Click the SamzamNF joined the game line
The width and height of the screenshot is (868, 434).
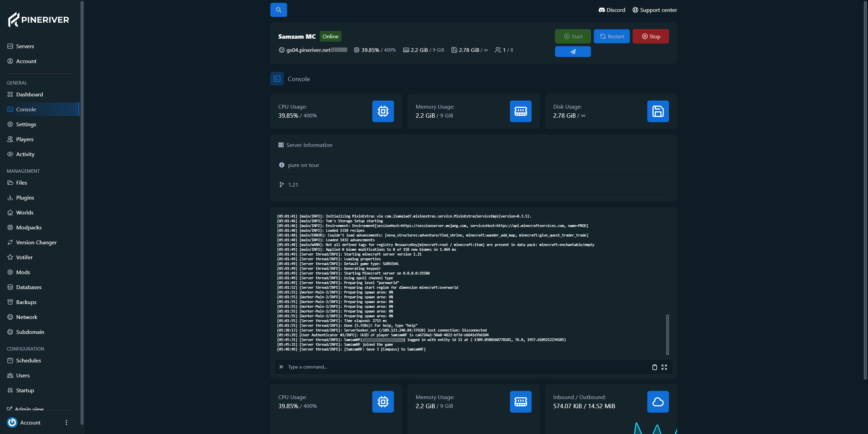pos(335,344)
